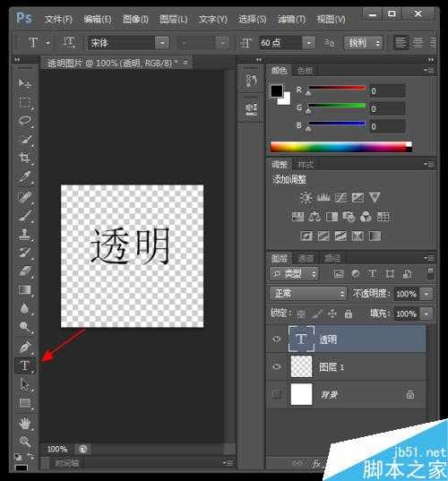The image size is (448, 481).
Task: Switch to the 样式 styles tab
Action: tap(306, 165)
